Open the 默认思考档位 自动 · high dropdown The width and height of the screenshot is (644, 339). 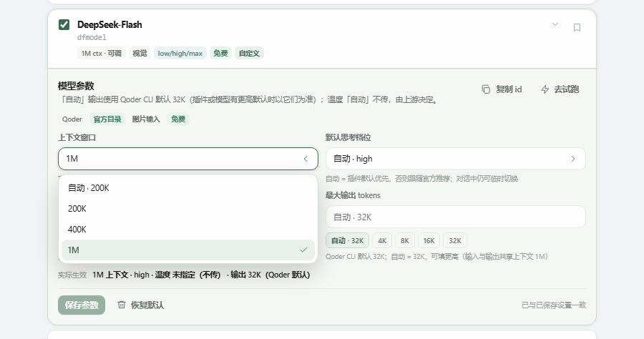456,159
